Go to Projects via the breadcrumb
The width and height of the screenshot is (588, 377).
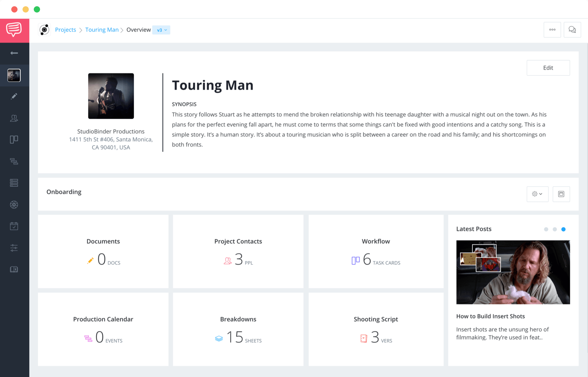tap(65, 29)
